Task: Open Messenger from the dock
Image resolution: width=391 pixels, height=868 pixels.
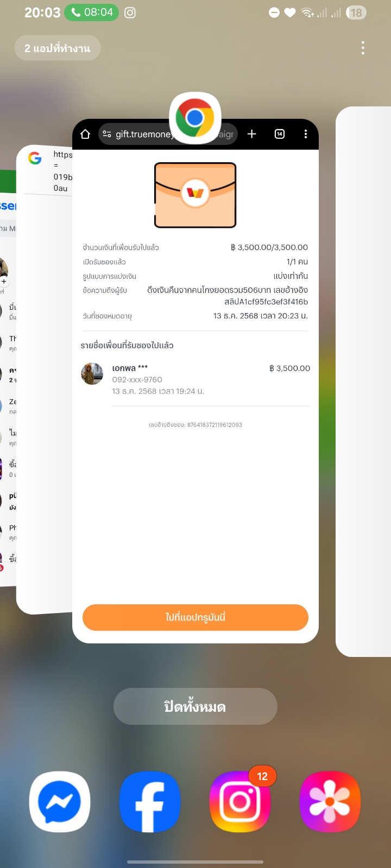Action: [x=60, y=801]
